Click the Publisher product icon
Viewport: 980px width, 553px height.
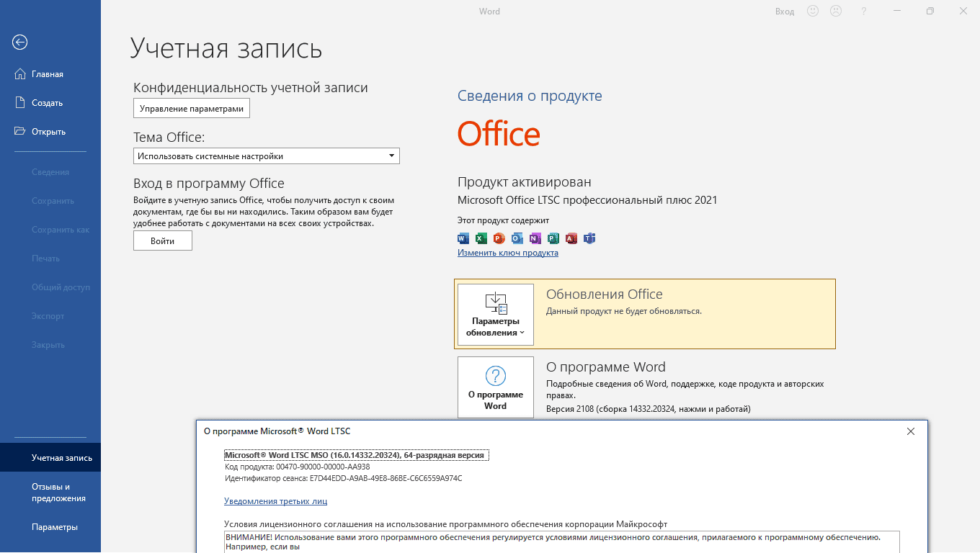click(x=553, y=238)
